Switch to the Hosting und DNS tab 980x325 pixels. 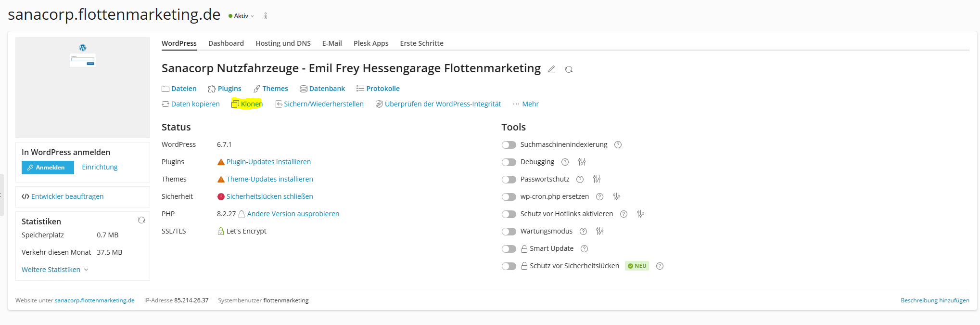point(283,43)
